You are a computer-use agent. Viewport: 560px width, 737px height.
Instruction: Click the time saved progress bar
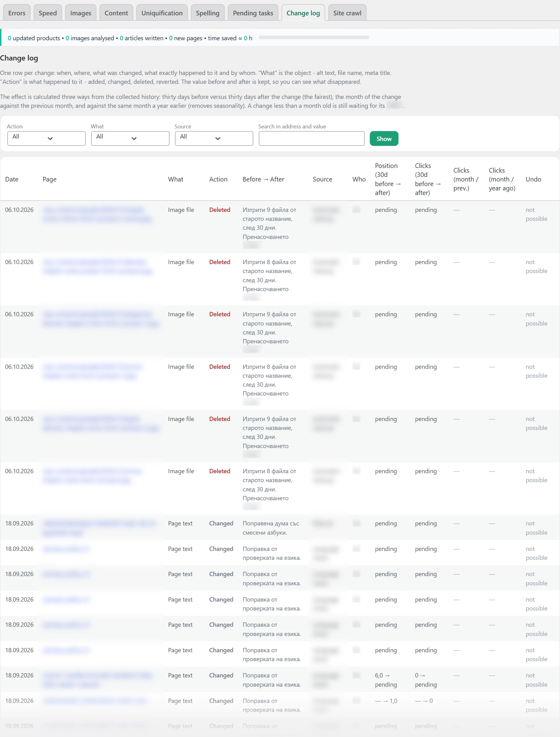314,38
